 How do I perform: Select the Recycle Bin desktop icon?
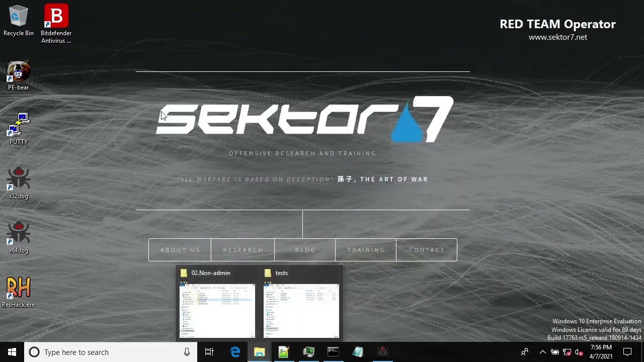pos(19,21)
